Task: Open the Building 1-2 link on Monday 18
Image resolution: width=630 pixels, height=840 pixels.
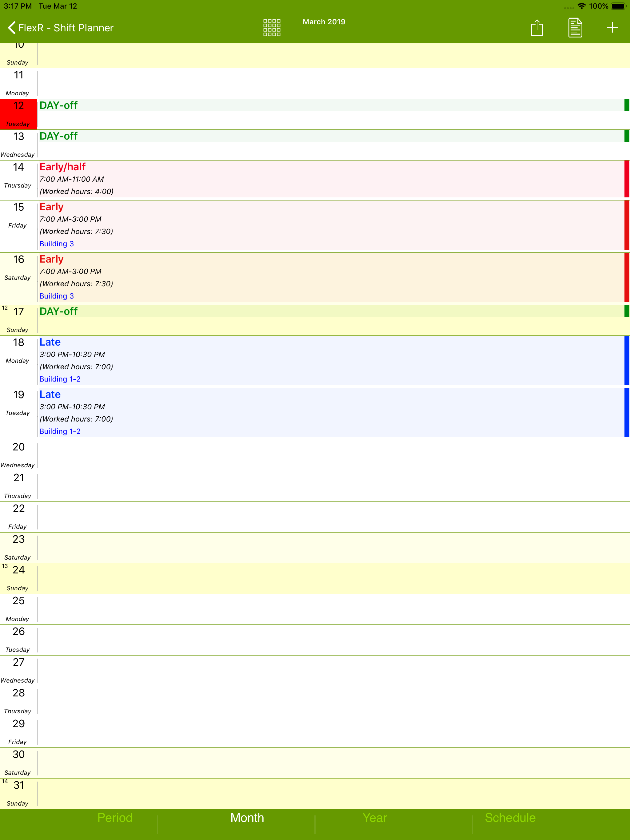Action: coord(60,378)
